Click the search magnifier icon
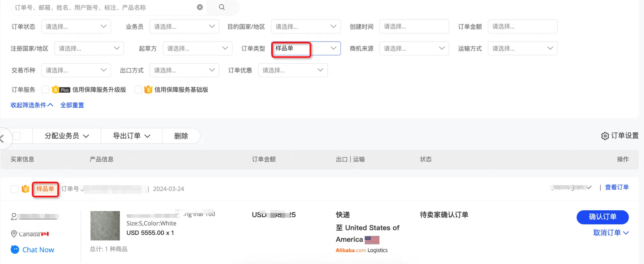 (x=222, y=7)
